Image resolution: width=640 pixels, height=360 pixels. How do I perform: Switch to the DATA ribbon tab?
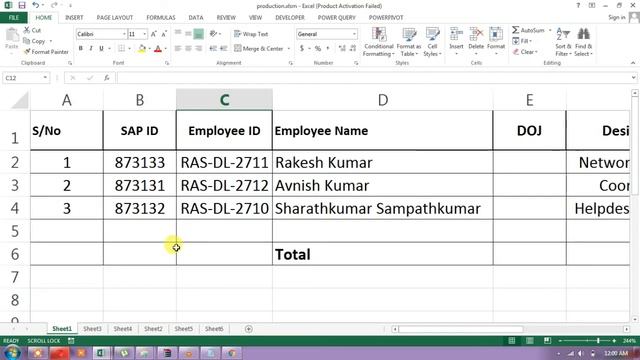coord(196,18)
